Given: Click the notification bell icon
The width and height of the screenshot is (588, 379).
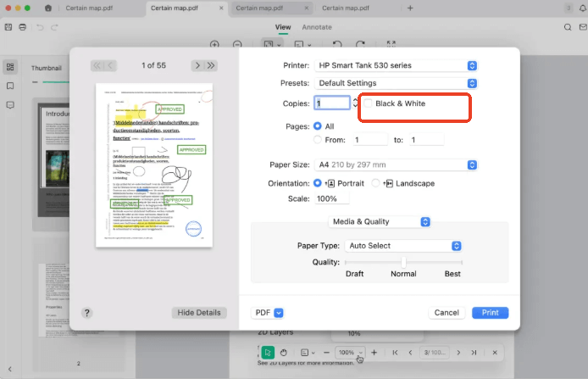Looking at the screenshot, I should coord(583,8).
